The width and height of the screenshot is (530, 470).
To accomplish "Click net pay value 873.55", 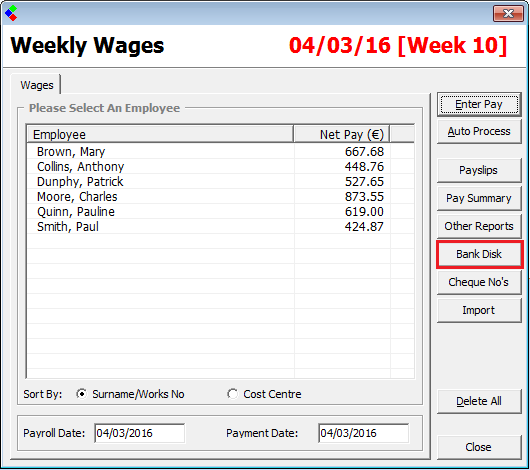I will point(364,197).
